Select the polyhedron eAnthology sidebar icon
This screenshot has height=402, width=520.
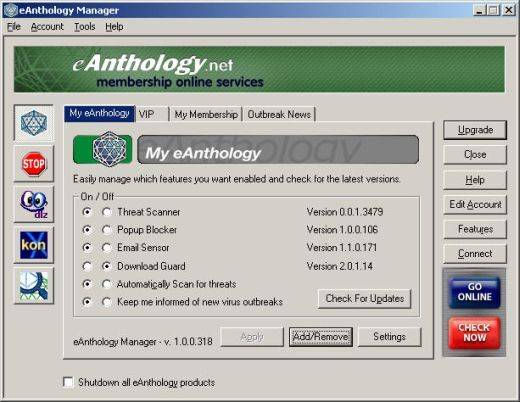(x=34, y=123)
